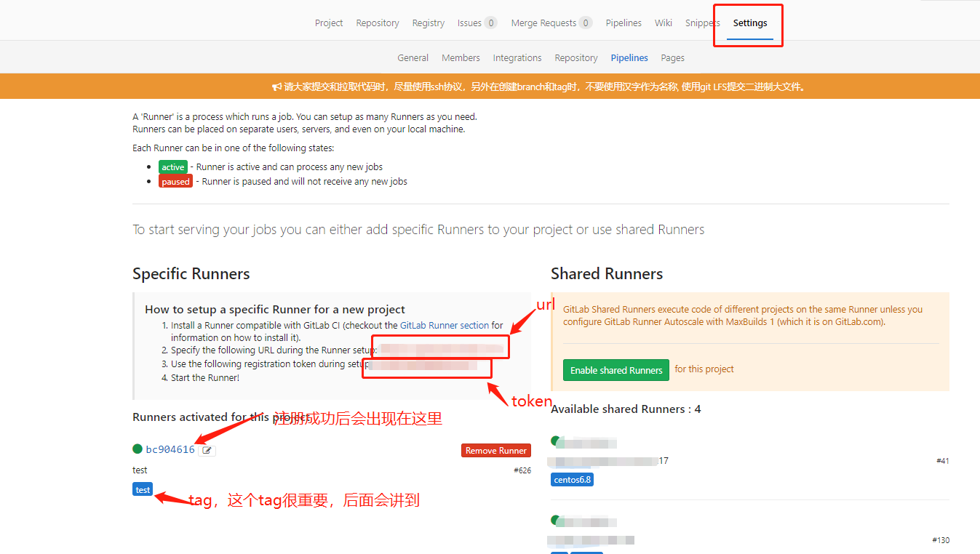Click the Remove Runner button
Screen dimensions: 980x554
tap(495, 450)
